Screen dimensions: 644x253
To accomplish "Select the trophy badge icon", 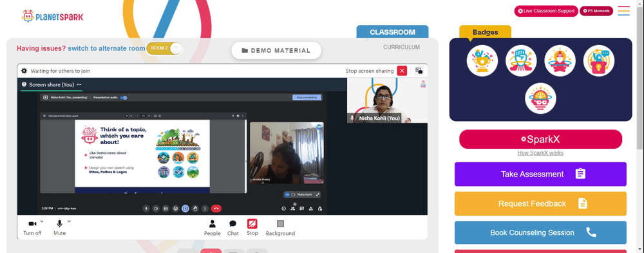I will [482, 61].
